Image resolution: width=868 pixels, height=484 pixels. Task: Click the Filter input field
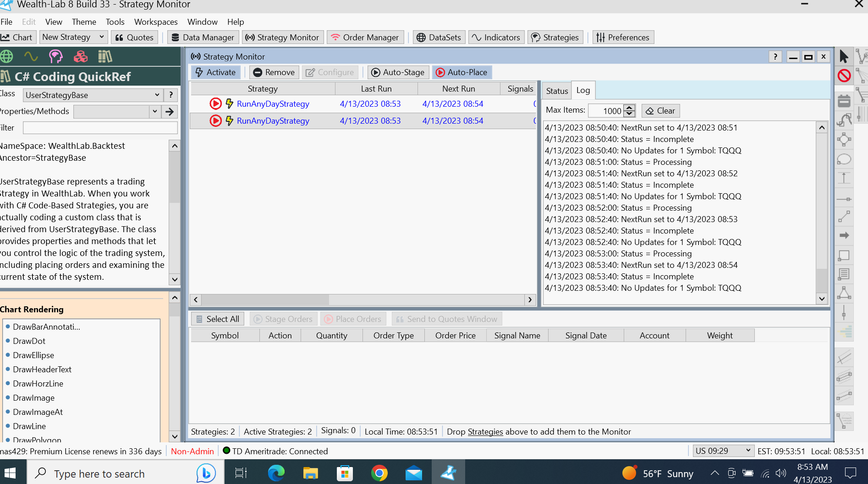pyautogui.click(x=100, y=128)
